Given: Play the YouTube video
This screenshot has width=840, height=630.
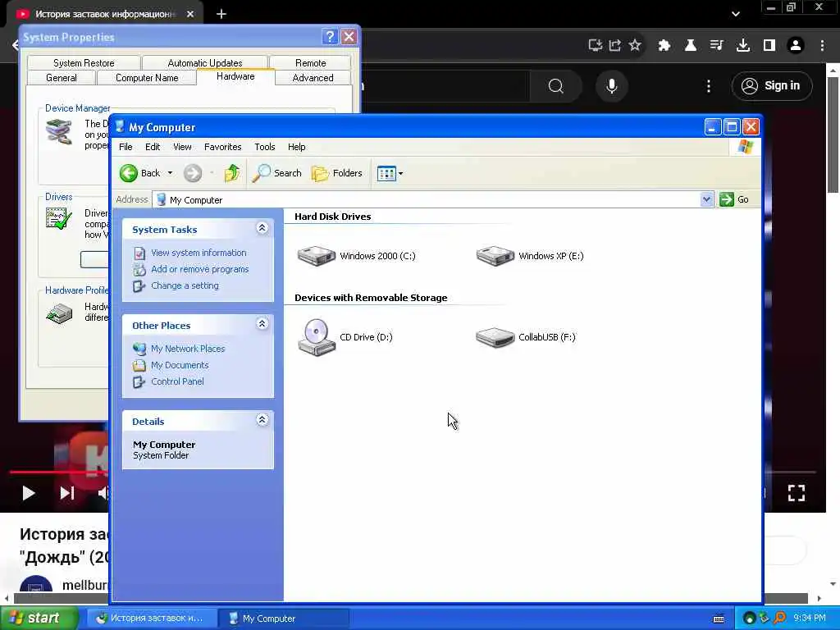Looking at the screenshot, I should point(29,493).
